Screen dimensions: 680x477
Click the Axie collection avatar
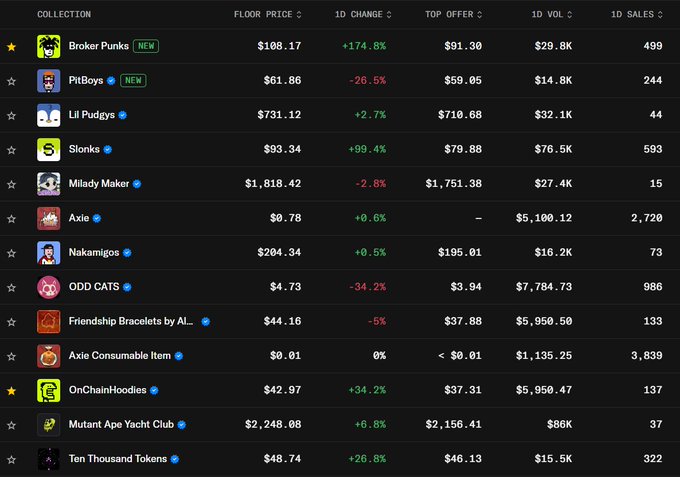[49, 218]
